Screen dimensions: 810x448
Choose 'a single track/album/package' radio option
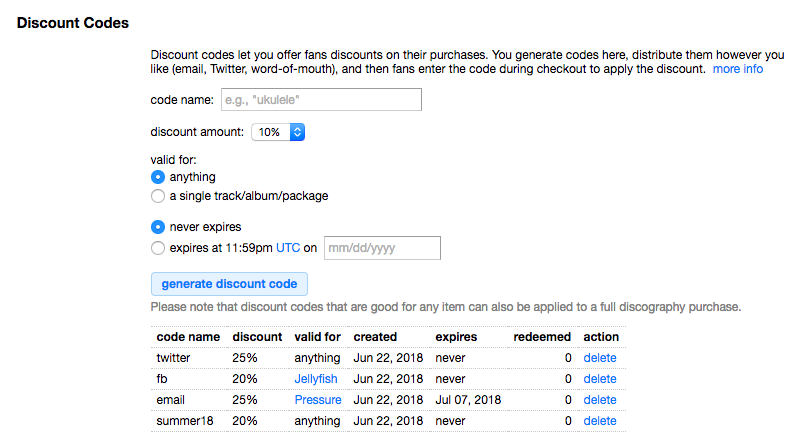[x=157, y=196]
